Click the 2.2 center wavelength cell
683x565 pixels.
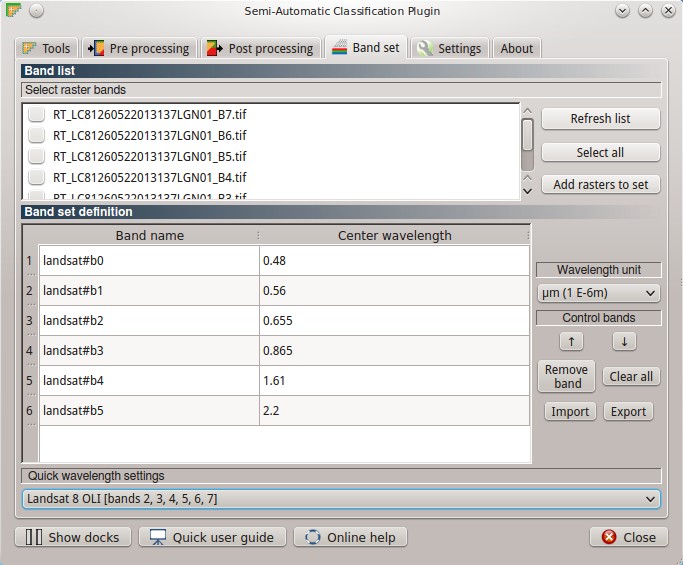point(395,411)
